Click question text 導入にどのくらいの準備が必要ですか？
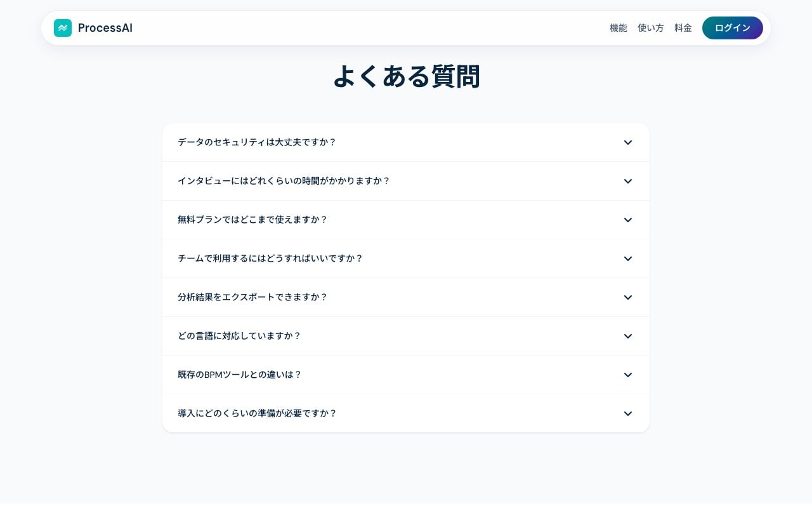 pyautogui.click(x=257, y=413)
